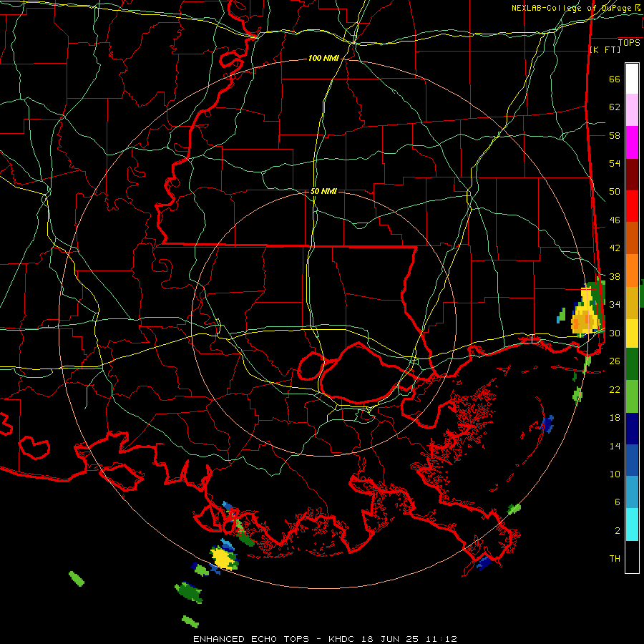Select the 46 legend value
Screen dimensions: 644x644
[615, 220]
